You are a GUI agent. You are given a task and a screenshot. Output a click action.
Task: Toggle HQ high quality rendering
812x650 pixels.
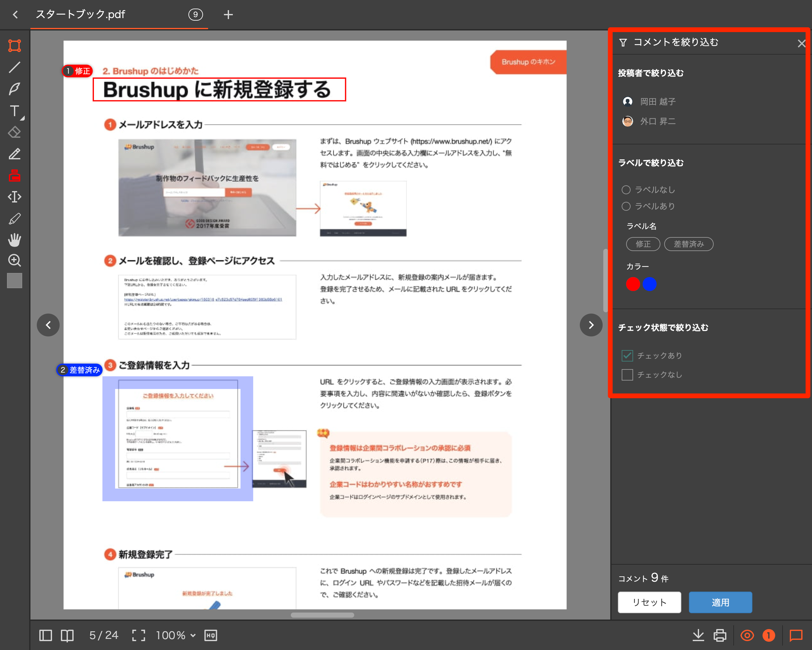pos(211,635)
